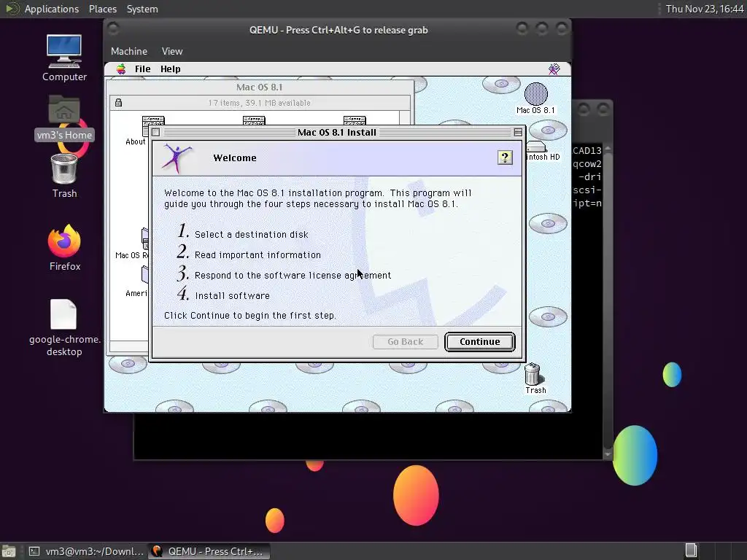Open the Applications menu in top panel
Screen dimensions: 747x560
52,9
